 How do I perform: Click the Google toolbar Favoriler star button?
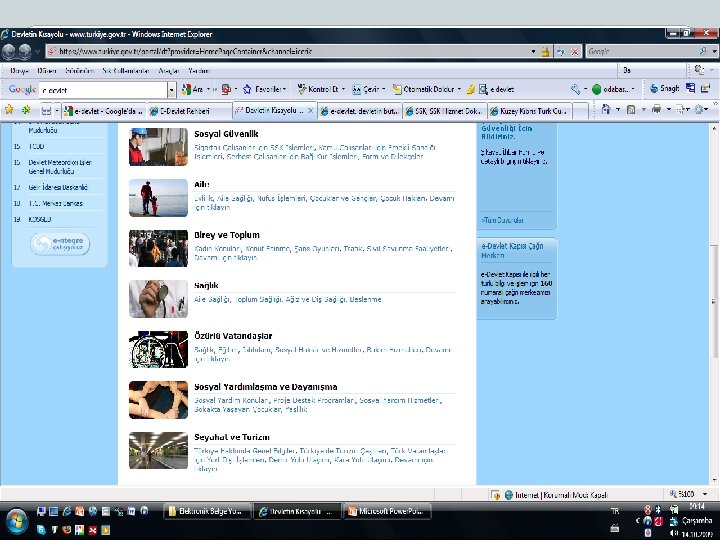click(x=264, y=90)
